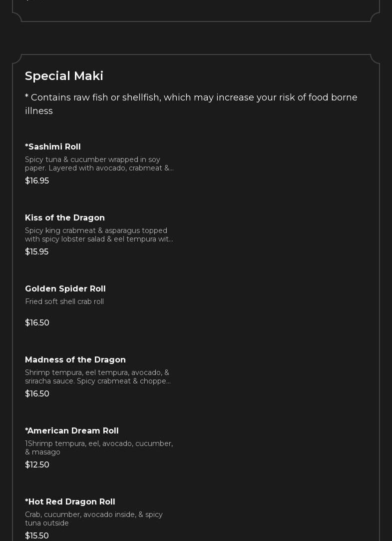Click Madness of the Dragon $16.50 price
Viewport: 392px width, 541px height.
tap(37, 393)
